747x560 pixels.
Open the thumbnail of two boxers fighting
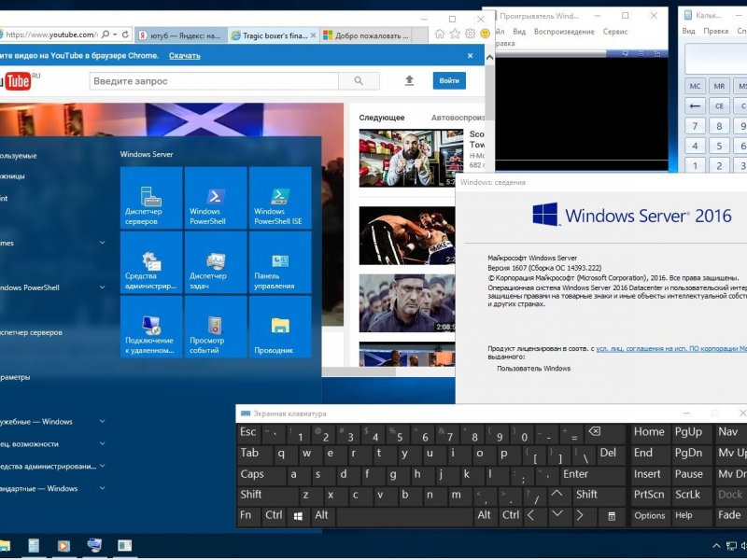click(407, 236)
